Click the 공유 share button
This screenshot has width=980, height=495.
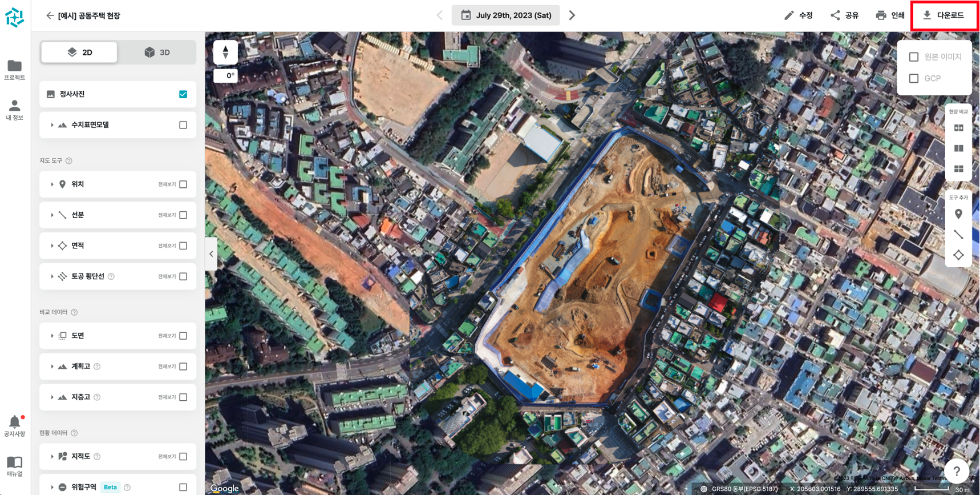[x=845, y=15]
